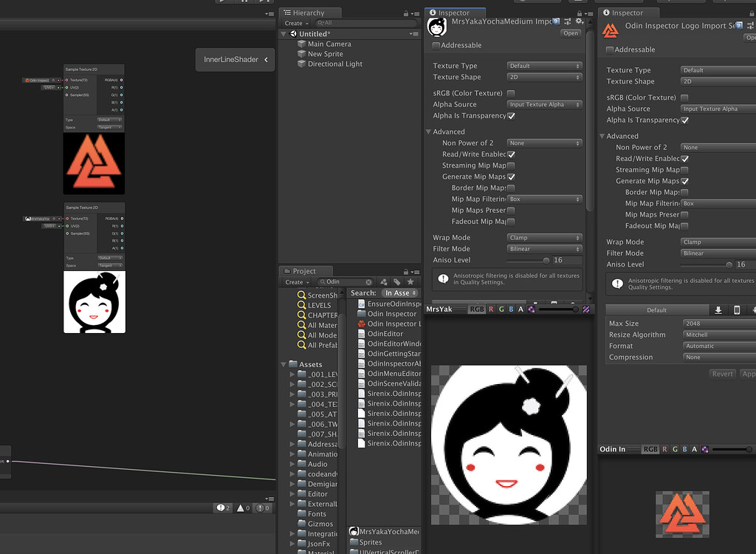Click the help icon next to MrsYakaYochaMedium title
Image resolution: width=756 pixels, height=554 pixels.
[x=556, y=22]
